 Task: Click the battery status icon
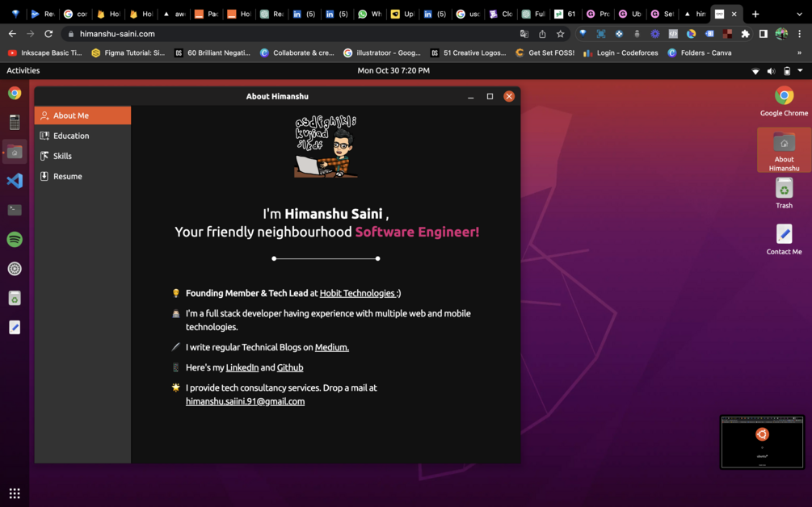787,71
